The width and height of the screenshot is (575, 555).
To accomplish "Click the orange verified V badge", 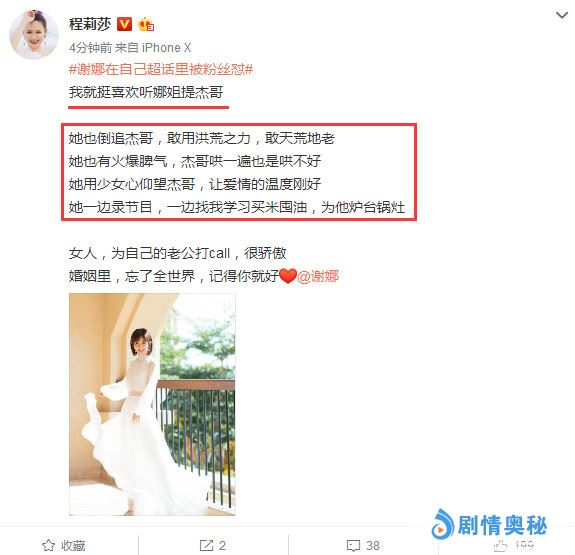I will tap(124, 24).
